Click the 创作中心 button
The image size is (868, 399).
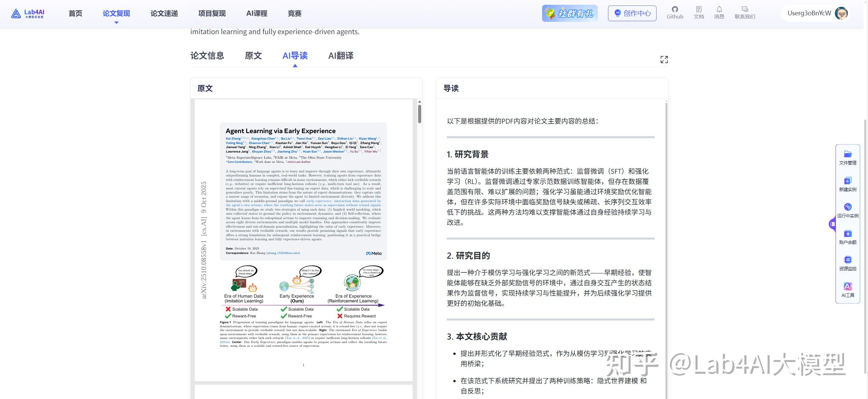[632, 13]
